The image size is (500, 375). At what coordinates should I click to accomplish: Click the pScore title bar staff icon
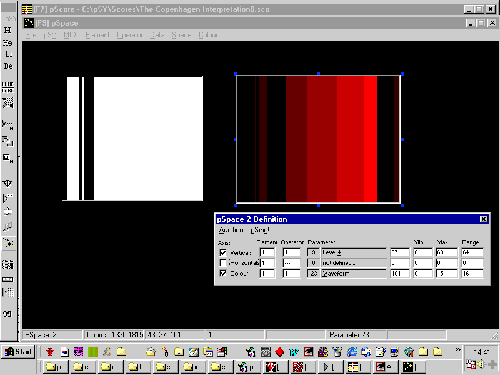[x=27, y=9]
